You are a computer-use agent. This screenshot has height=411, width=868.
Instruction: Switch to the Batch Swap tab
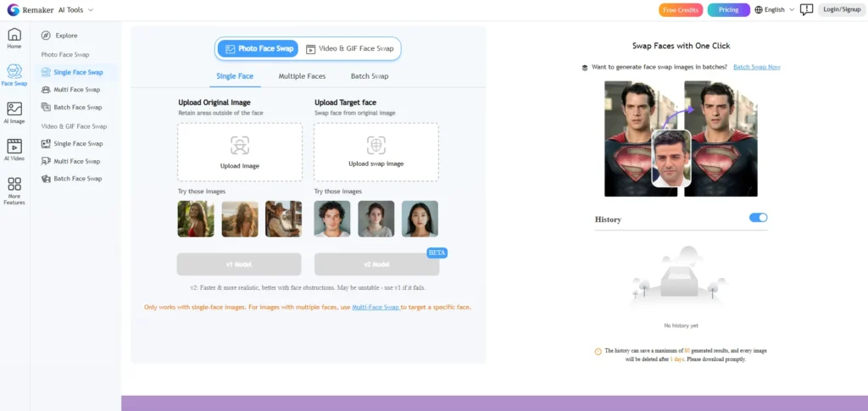pyautogui.click(x=370, y=76)
